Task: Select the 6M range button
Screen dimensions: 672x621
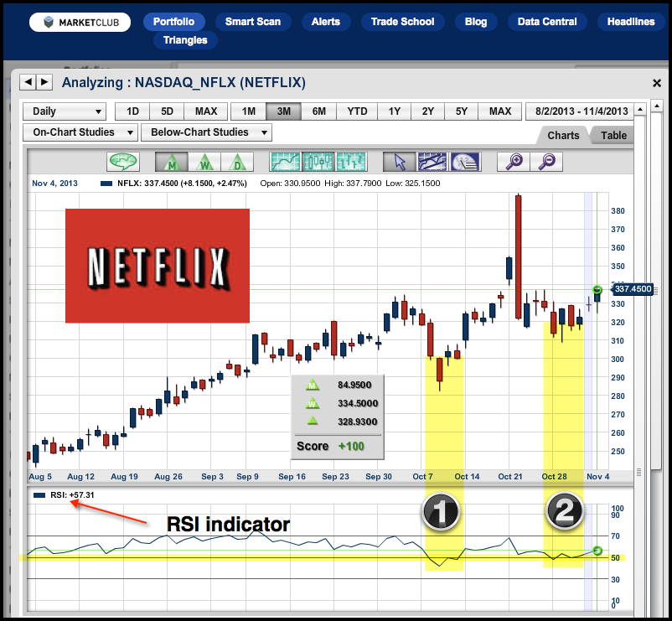Action: 319,111
